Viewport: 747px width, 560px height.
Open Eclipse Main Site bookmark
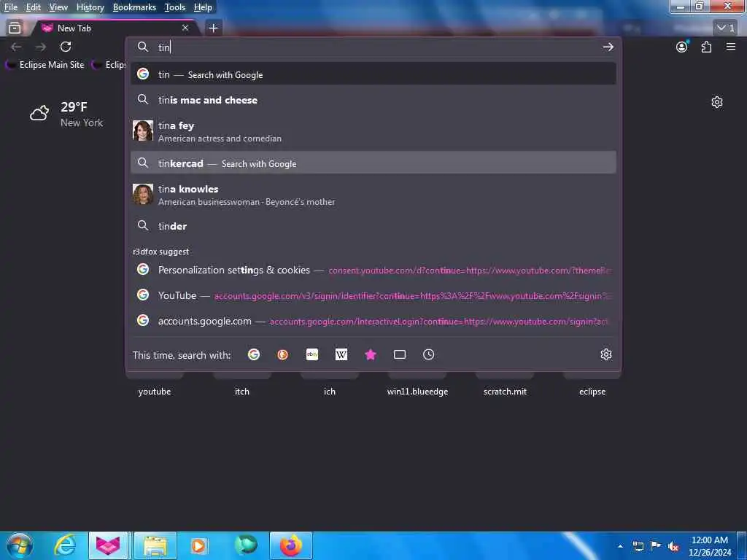pyautogui.click(x=45, y=65)
